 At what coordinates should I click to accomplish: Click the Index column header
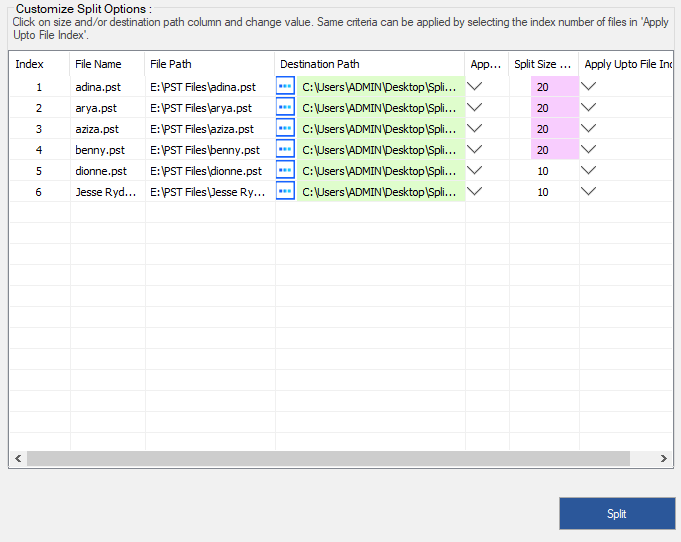[x=39, y=64]
